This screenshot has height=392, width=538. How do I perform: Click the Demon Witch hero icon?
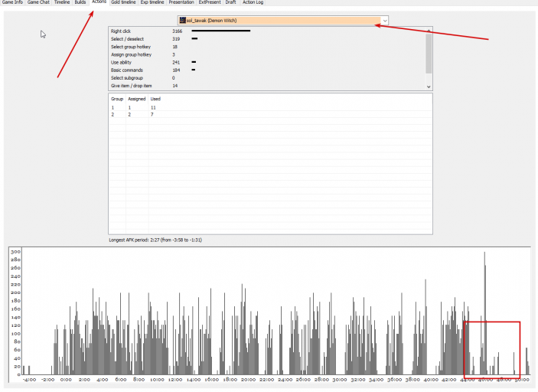coord(183,20)
